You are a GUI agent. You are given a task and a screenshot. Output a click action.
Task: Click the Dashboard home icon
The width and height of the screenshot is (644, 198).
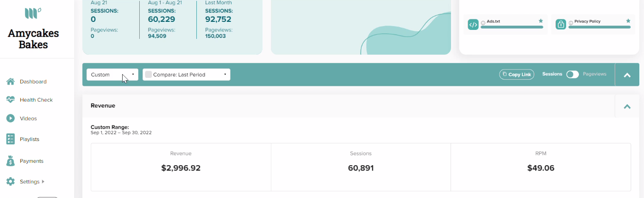pyautogui.click(x=10, y=82)
